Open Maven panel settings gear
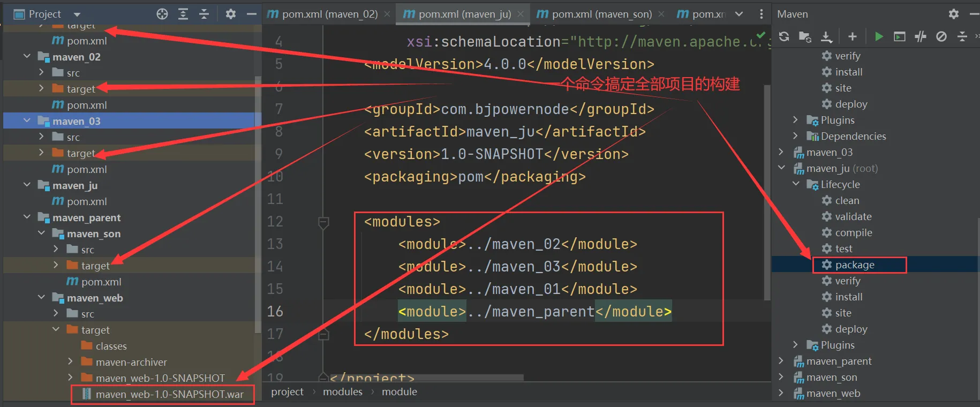Screen dimensions: 980x407 pyautogui.click(x=954, y=14)
